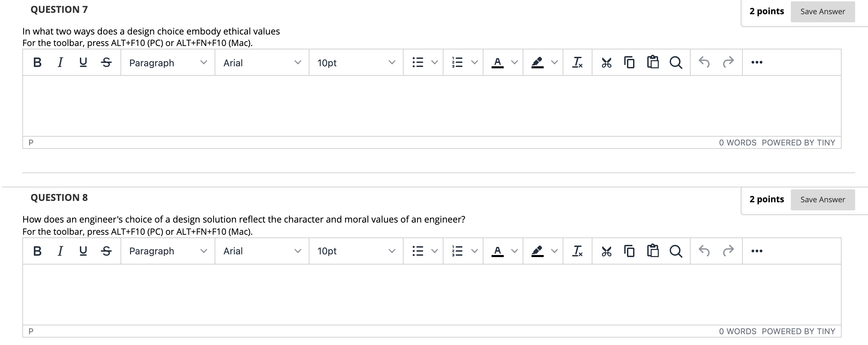868x345 pixels.
Task: Toggle Italic in Question 7 editor
Action: [60, 63]
